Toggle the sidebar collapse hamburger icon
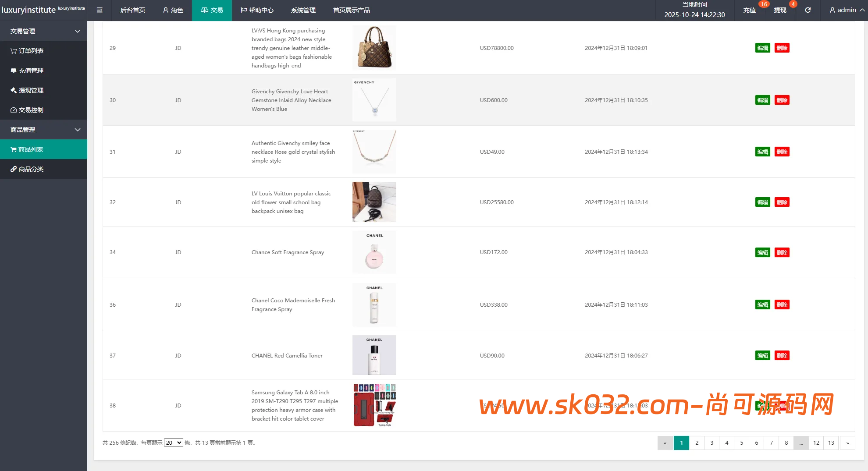 click(100, 10)
